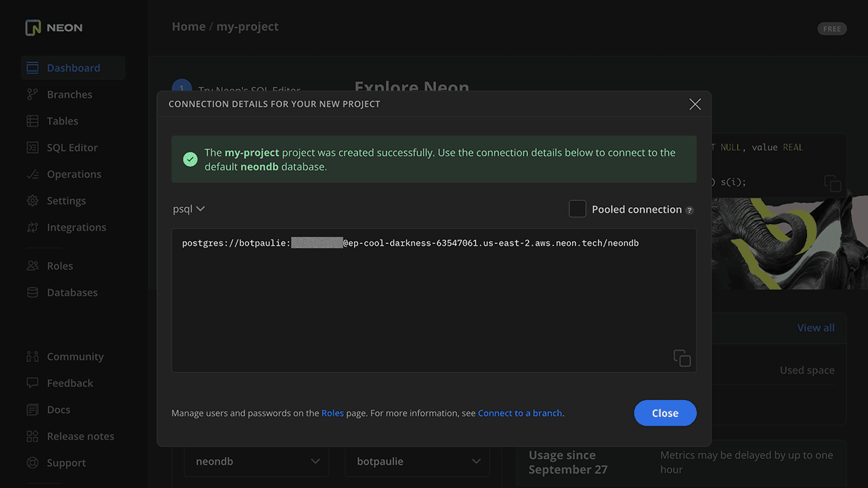
Task: Click Home in the breadcrumb
Action: coord(188,27)
